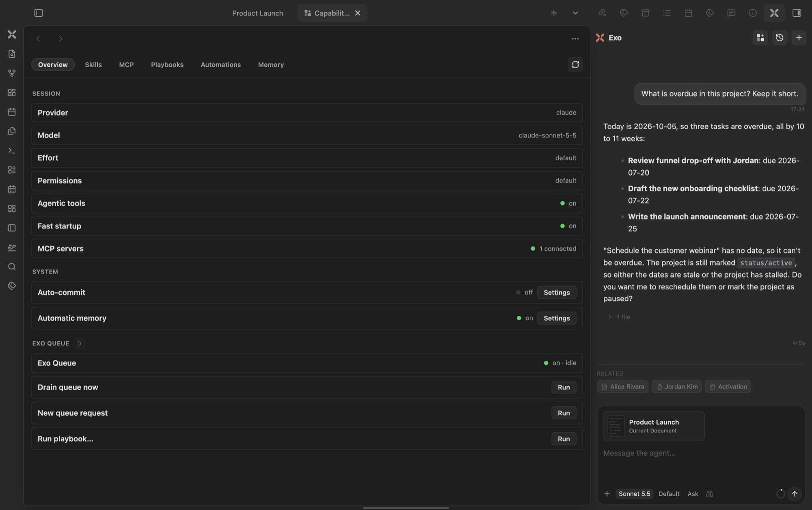This screenshot has height=510, width=812.
Task: Add attachment with the composer plus icon
Action: tap(607, 494)
